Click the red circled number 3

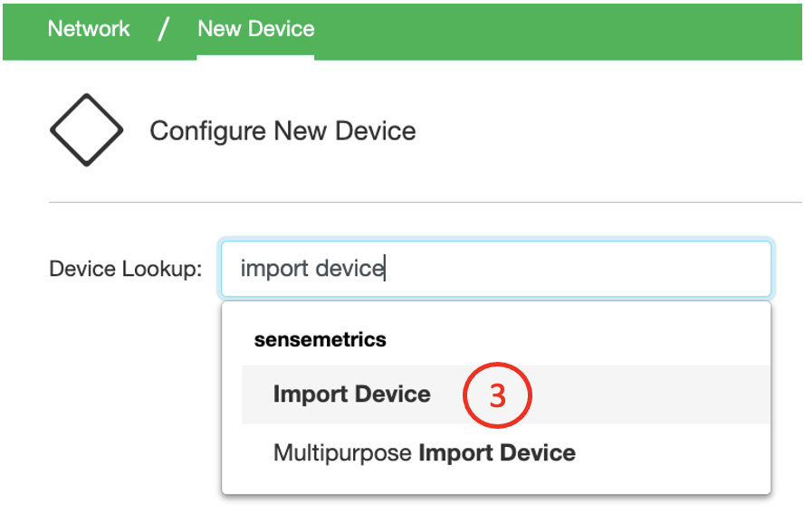pyautogui.click(x=497, y=395)
